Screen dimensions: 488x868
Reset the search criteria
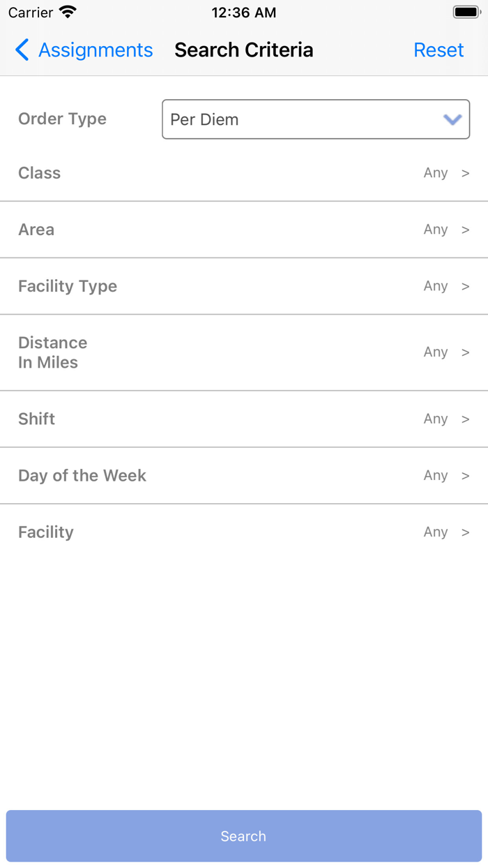(x=439, y=50)
